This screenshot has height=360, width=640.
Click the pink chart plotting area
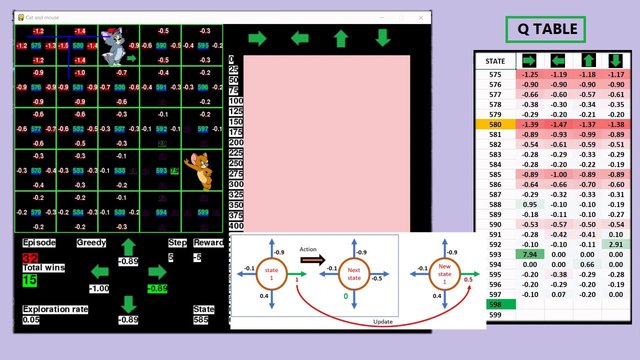click(x=327, y=144)
